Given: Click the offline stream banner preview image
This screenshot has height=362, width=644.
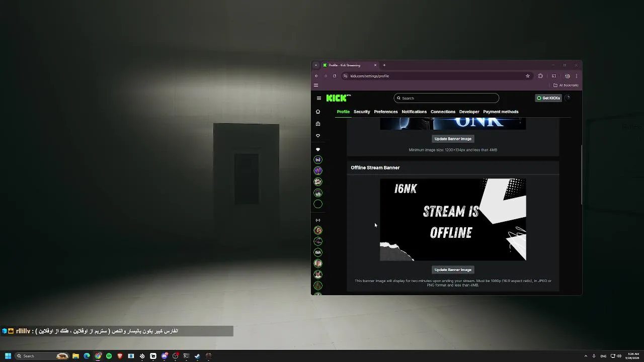Looking at the screenshot, I should click(x=453, y=220).
